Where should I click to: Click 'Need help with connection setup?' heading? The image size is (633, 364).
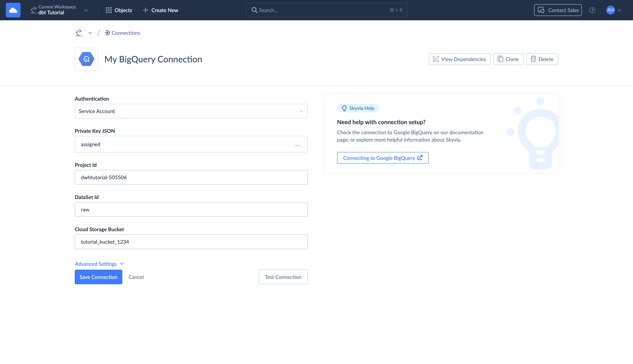click(x=381, y=122)
